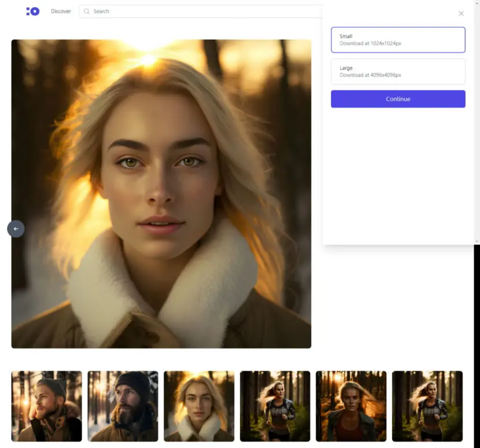
Task: Open thumbnail of bearded man in black beanie
Action: coord(123,406)
